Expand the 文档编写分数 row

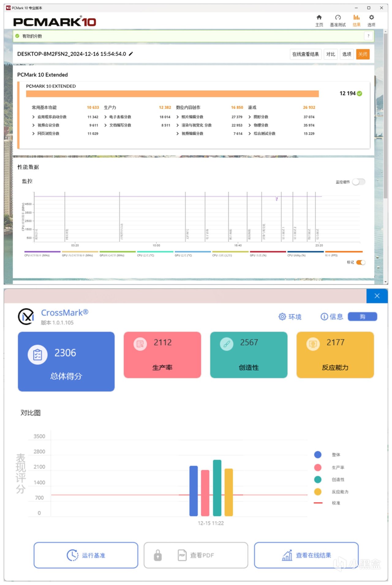coord(105,125)
